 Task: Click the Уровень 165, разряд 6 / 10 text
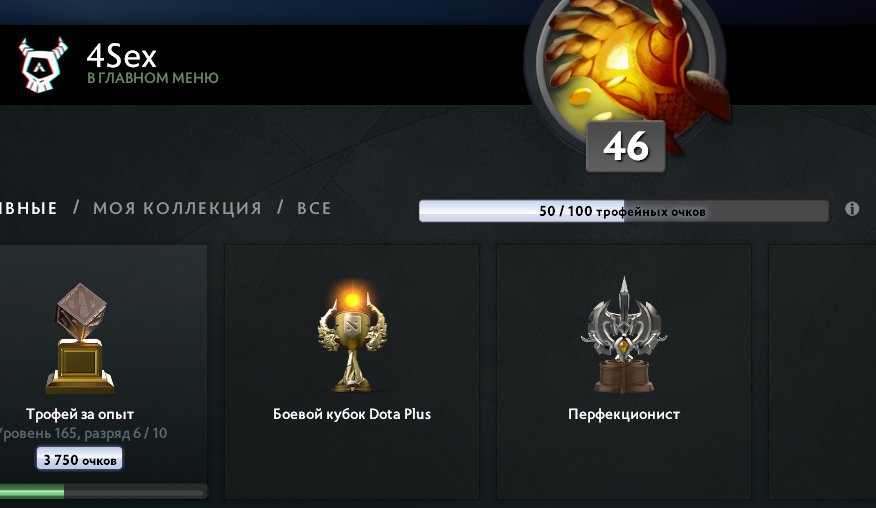[83, 433]
